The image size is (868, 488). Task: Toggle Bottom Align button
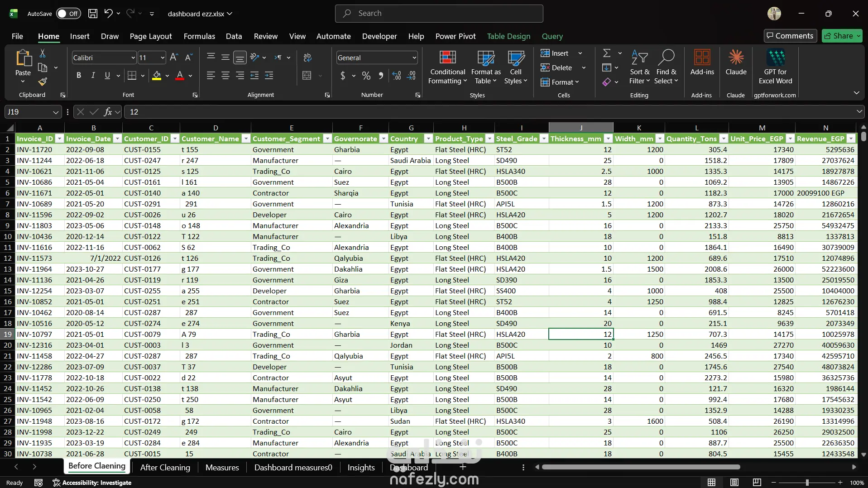click(240, 57)
